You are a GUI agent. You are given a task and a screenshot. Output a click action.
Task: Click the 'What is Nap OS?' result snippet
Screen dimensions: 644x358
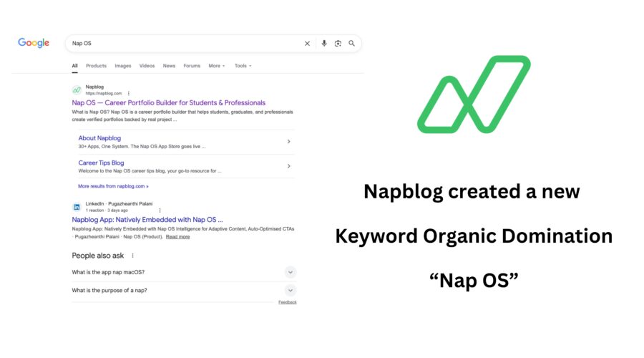coord(182,115)
